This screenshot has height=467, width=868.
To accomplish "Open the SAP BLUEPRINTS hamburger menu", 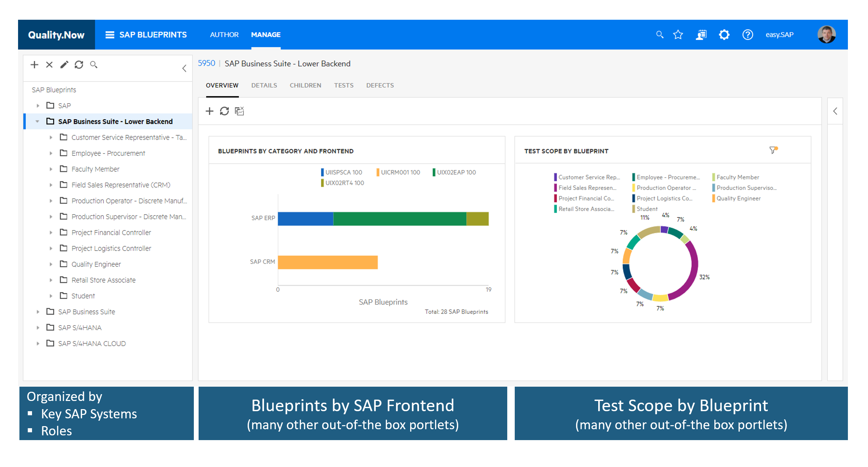I will [110, 35].
